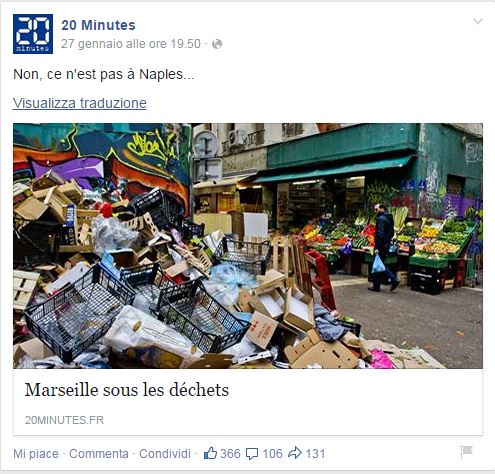495x474 pixels.
Task: Click the public globe privacy icon
Action: pyautogui.click(x=217, y=44)
